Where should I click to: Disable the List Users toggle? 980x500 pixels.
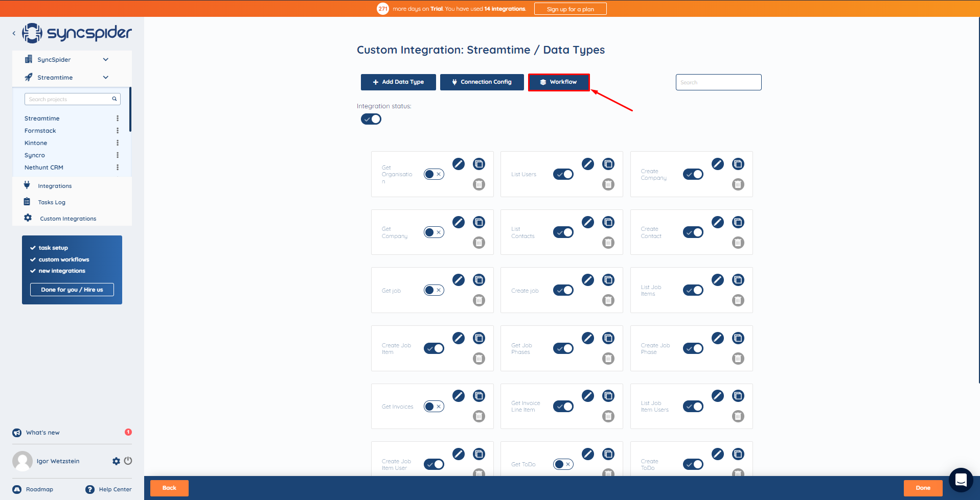click(x=563, y=174)
